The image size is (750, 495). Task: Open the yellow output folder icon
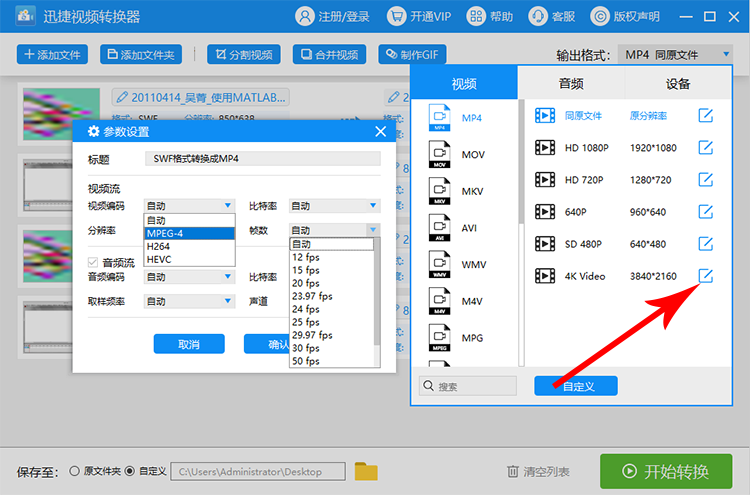[366, 472]
